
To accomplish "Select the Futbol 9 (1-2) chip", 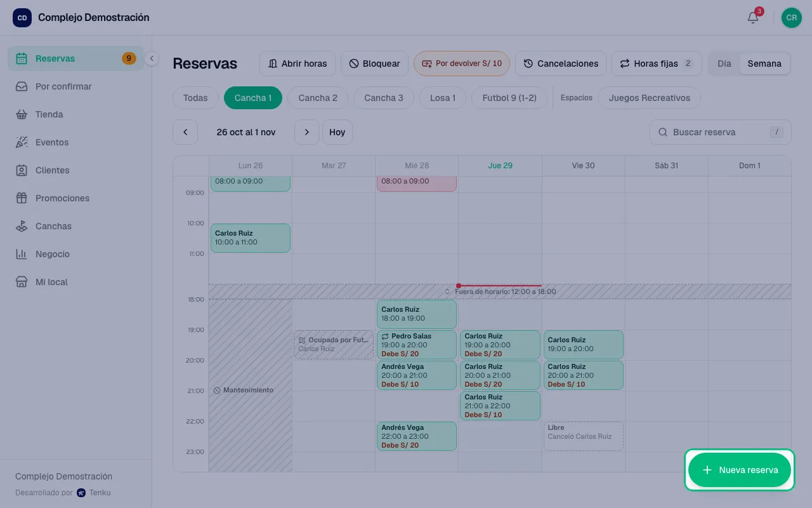I will 509,98.
